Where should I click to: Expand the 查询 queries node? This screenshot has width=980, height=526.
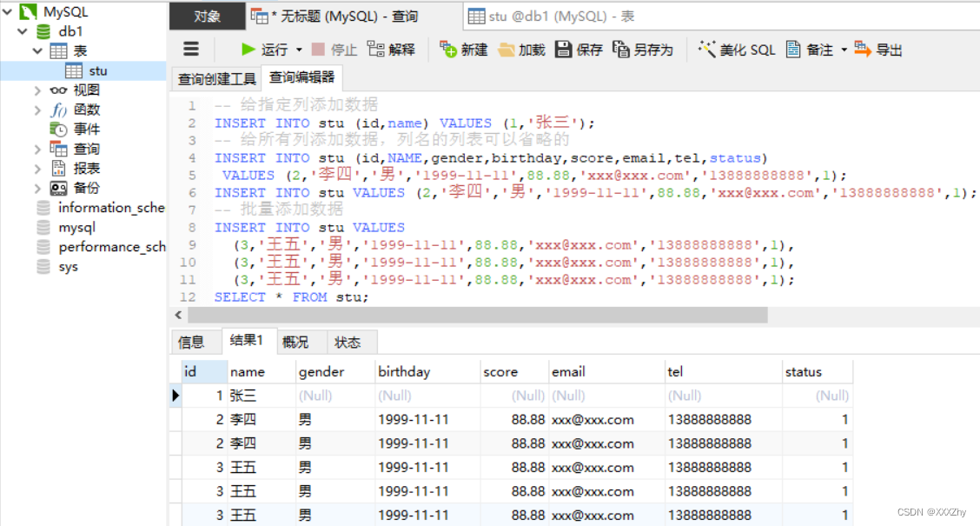click(37, 149)
